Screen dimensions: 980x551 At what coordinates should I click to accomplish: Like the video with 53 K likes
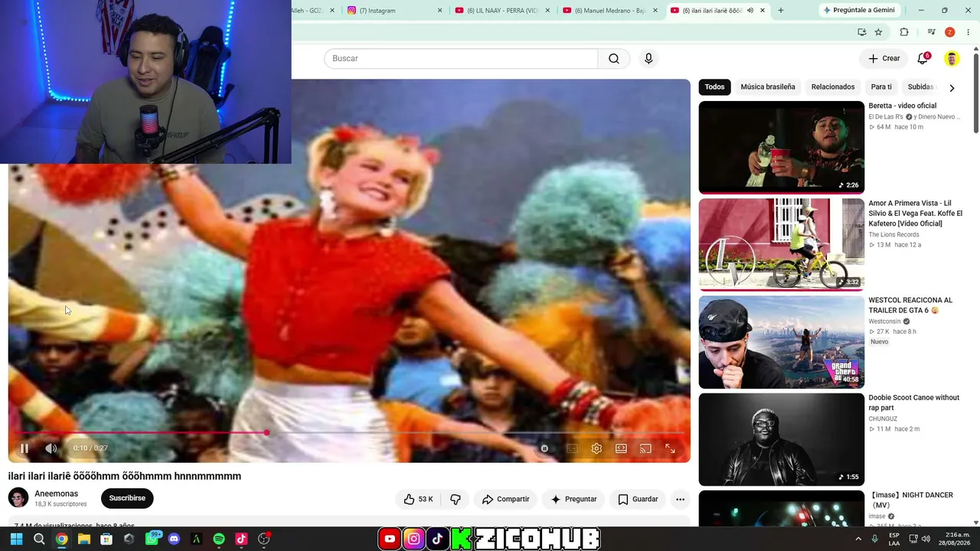pyautogui.click(x=419, y=499)
